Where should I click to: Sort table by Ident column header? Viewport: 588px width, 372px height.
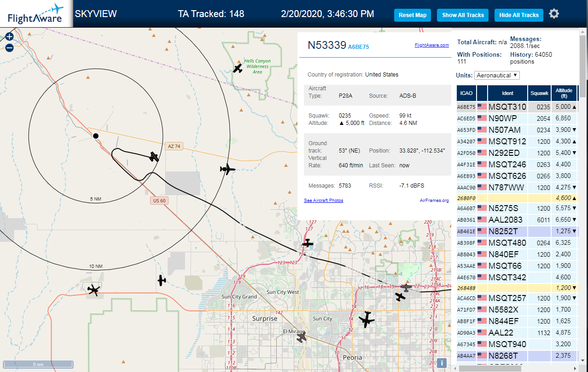click(x=507, y=93)
